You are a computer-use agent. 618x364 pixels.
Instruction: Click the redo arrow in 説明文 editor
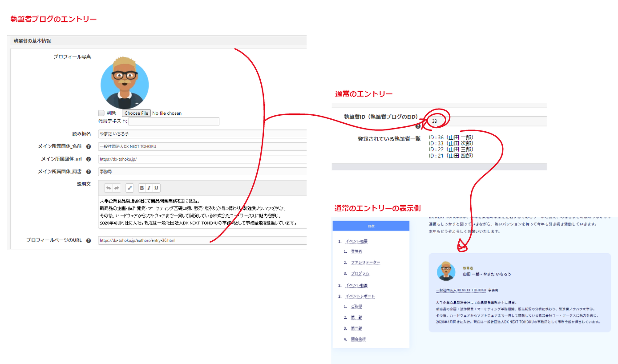(117, 188)
